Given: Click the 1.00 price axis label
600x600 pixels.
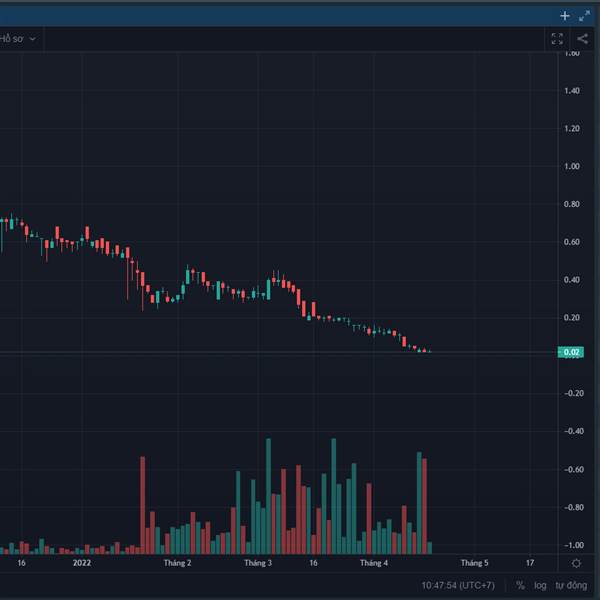Looking at the screenshot, I should pos(572,166).
